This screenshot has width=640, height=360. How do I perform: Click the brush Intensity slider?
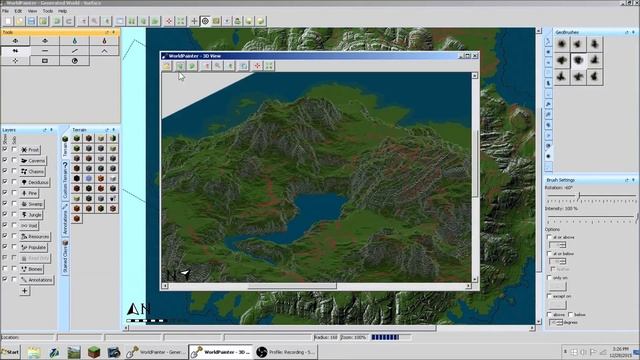(x=591, y=217)
